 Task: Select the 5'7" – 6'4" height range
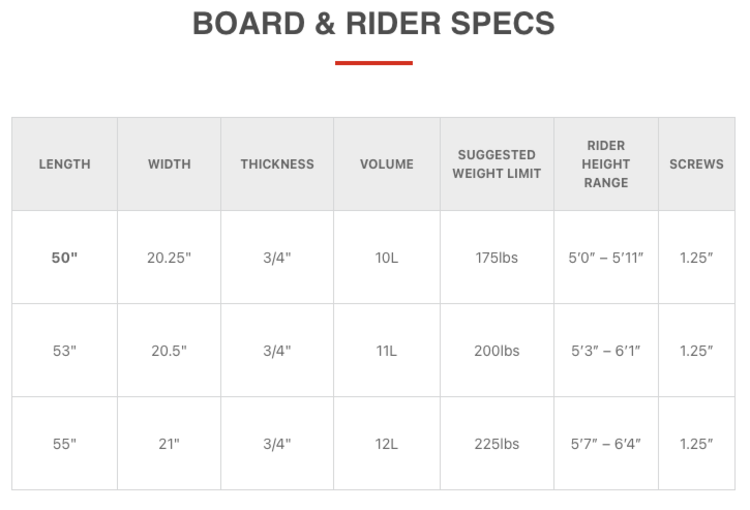click(x=606, y=444)
